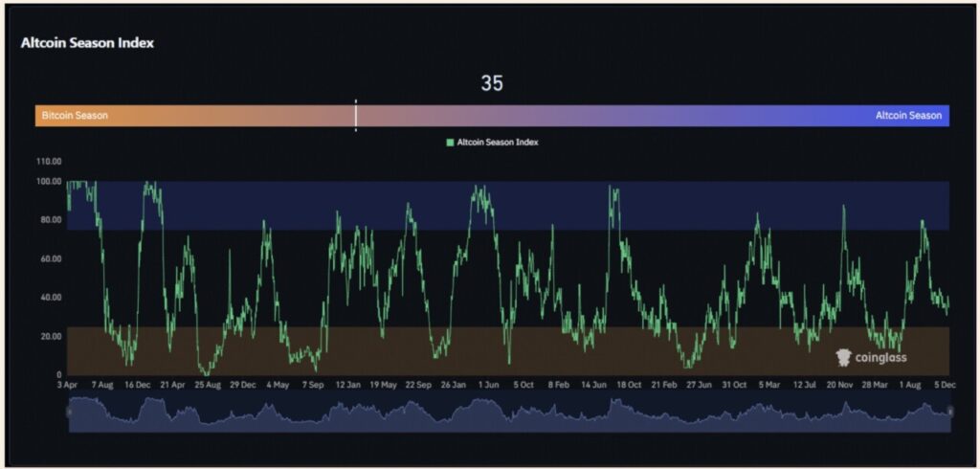980x469 pixels.
Task: Click the 110.00 y-axis label
Action: click(49, 162)
